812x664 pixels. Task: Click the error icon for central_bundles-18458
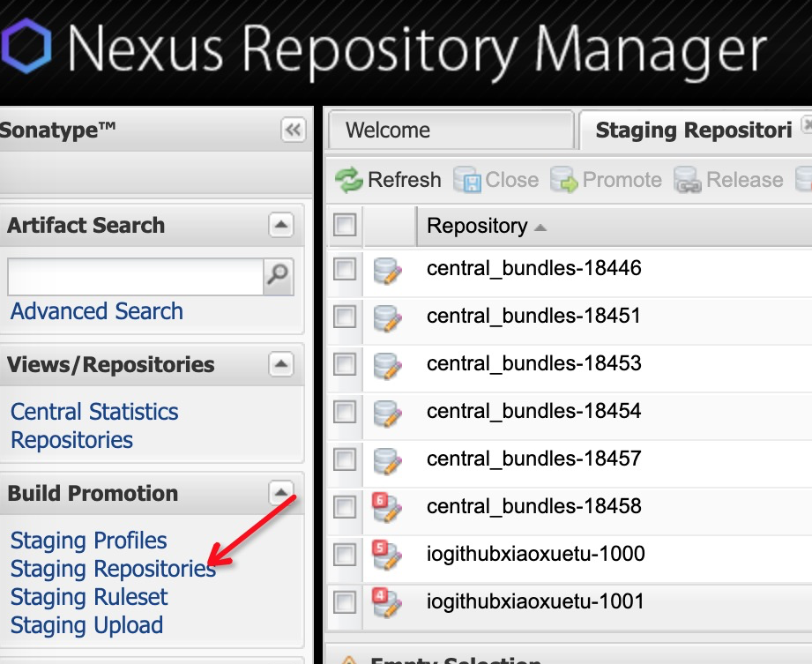(386, 507)
